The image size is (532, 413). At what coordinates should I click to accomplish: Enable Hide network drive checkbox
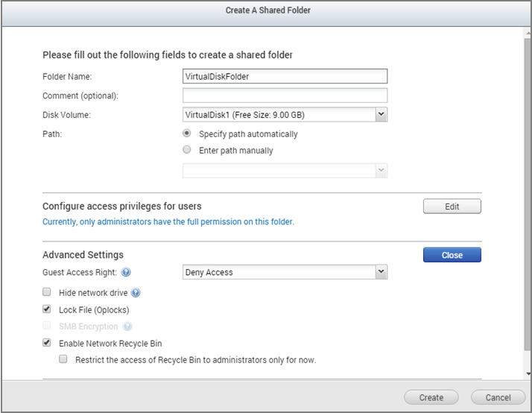tap(47, 293)
